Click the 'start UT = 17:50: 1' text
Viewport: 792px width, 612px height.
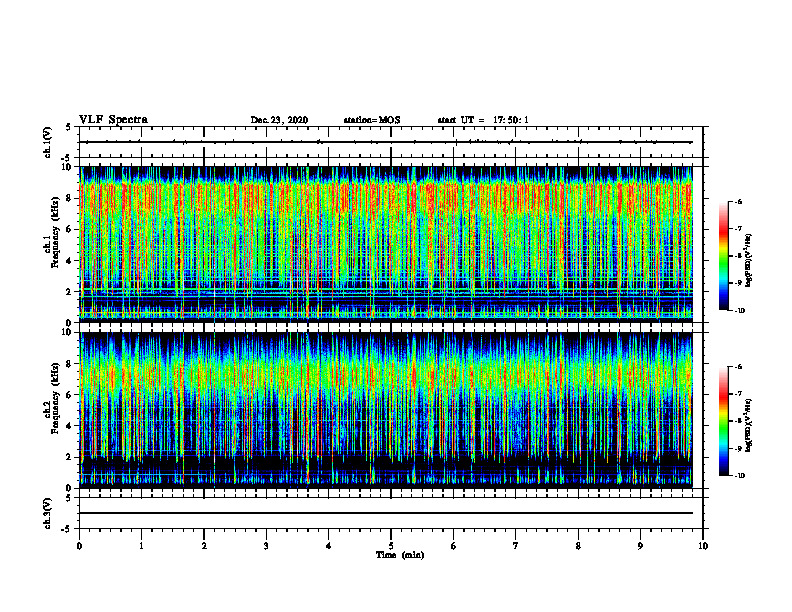[483, 120]
